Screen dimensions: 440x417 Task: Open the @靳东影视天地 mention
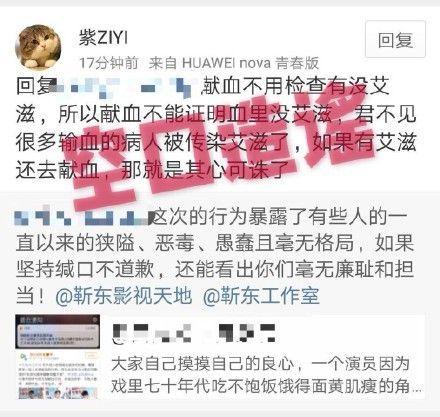point(124,296)
